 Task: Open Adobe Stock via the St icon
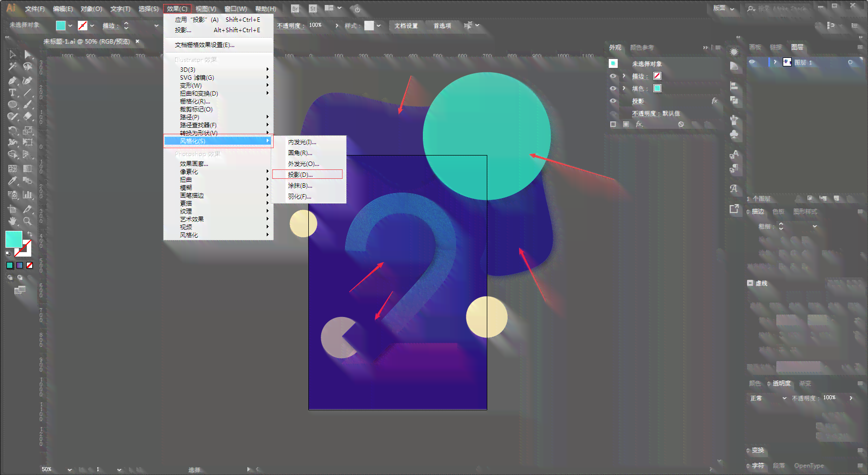pos(313,8)
